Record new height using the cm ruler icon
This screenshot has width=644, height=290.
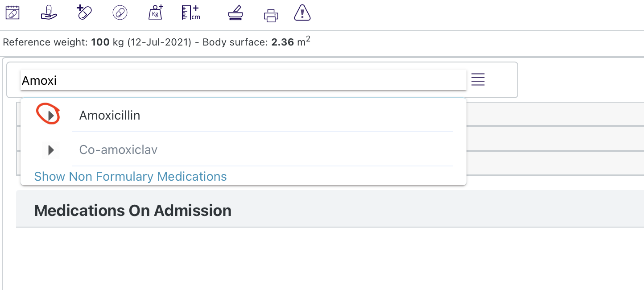(191, 12)
